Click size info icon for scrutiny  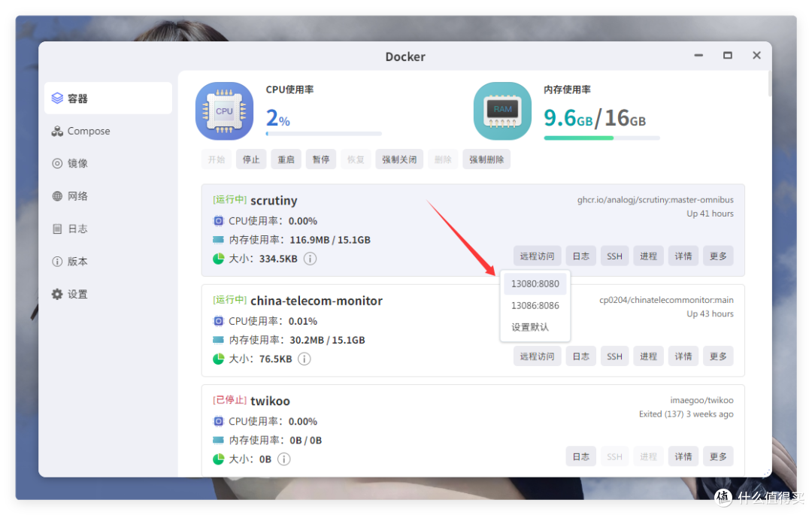point(310,259)
